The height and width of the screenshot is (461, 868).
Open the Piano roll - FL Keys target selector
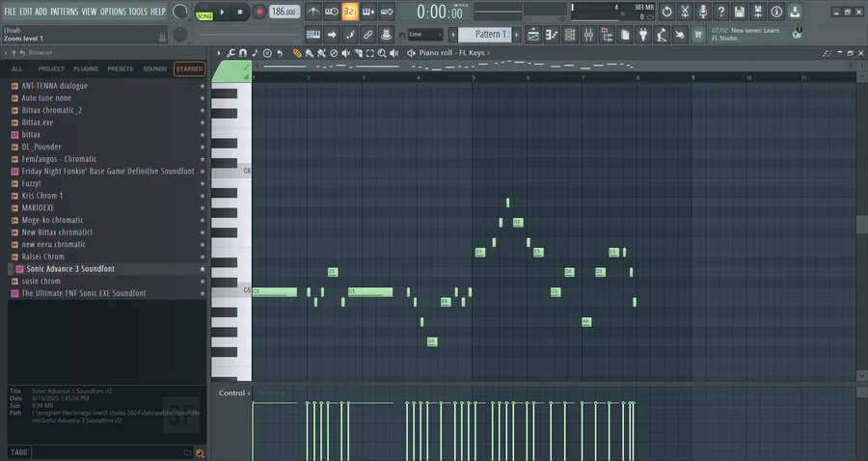454,53
